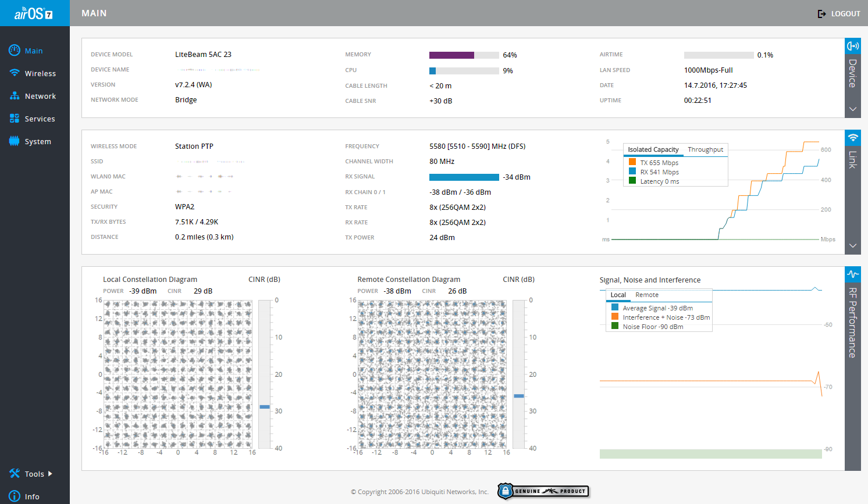Select the Remote signal tab
This screenshot has width=868, height=504.
[647, 295]
